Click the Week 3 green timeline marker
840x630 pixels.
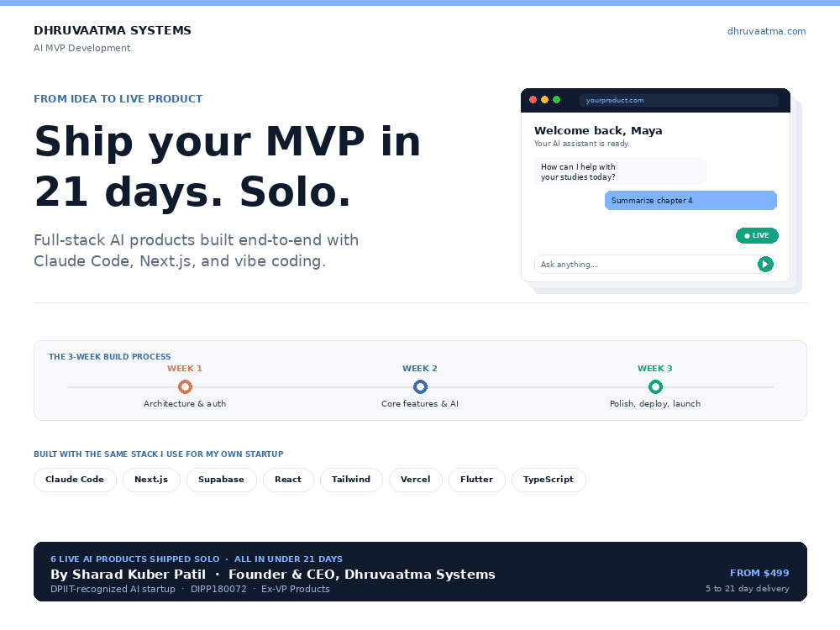tap(655, 386)
